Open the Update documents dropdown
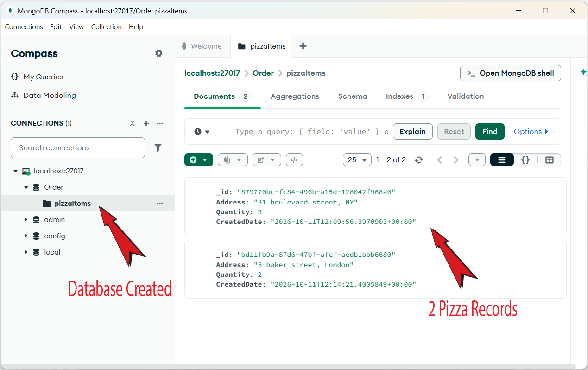The width and height of the screenshot is (588, 370). tap(233, 160)
